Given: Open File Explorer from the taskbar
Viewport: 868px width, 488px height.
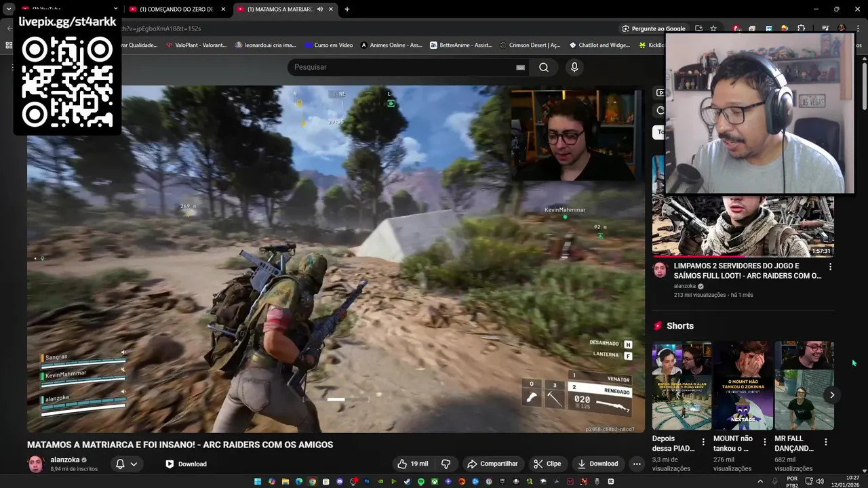Looking at the screenshot, I should (285, 481).
